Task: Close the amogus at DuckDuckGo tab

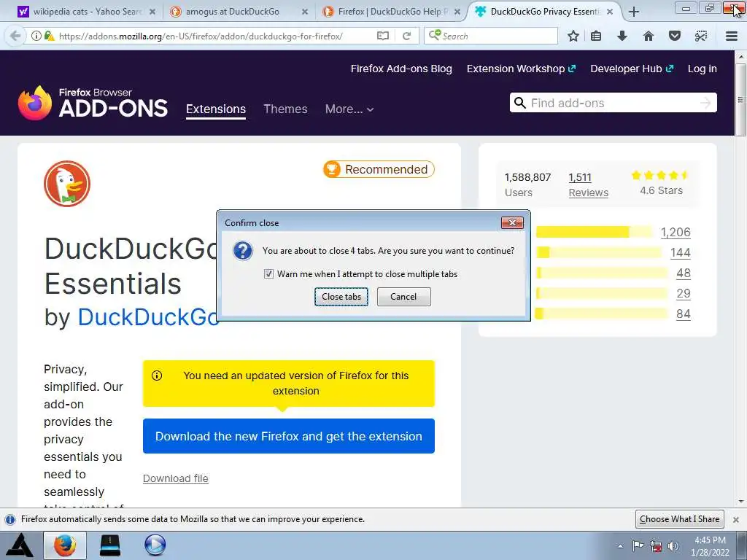Action: click(x=305, y=12)
